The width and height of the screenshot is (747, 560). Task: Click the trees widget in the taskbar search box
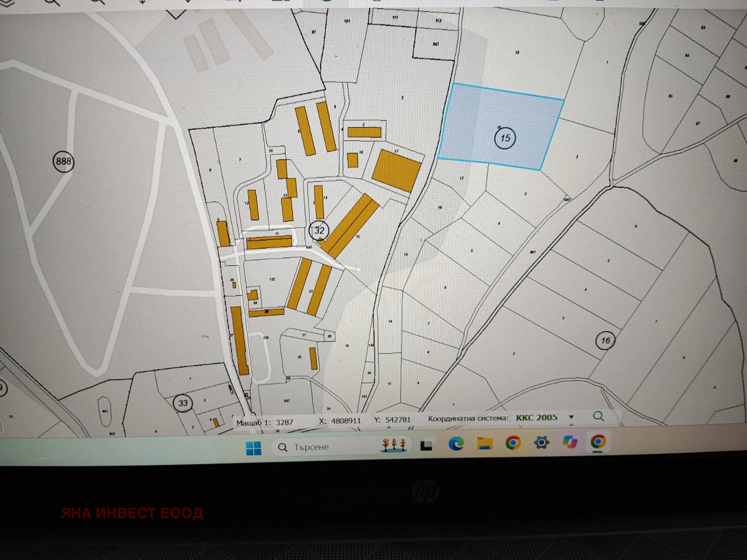click(x=395, y=445)
